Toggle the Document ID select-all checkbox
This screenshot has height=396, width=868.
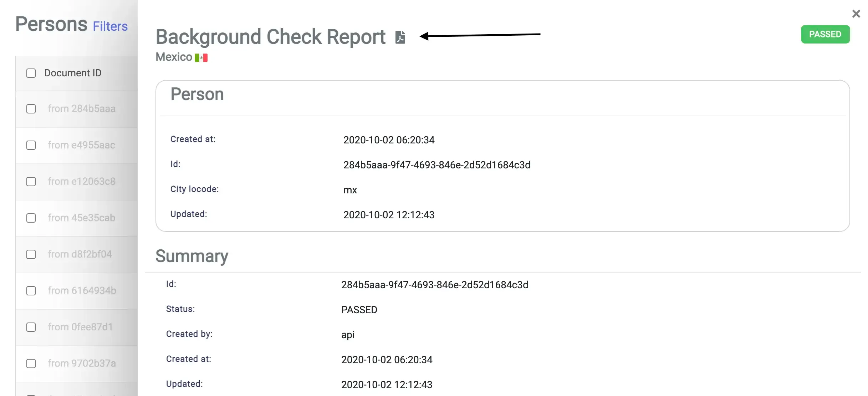pos(31,73)
